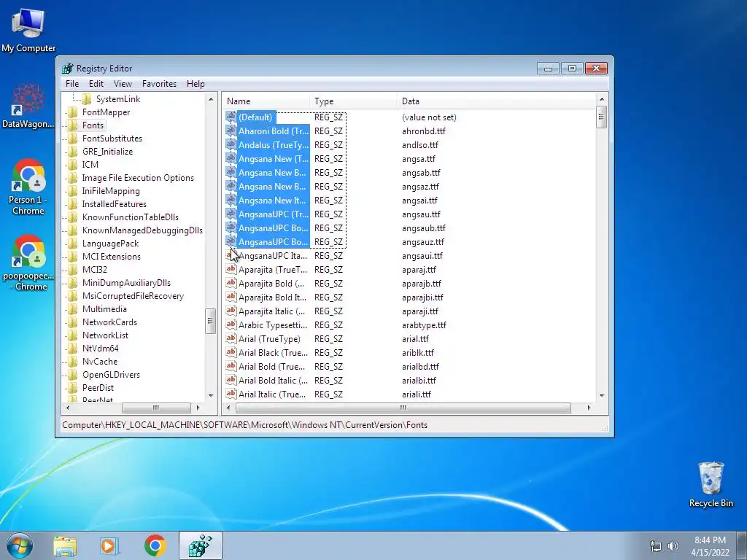Open the Edit menu
Screen dimensions: 747x560
(96, 84)
